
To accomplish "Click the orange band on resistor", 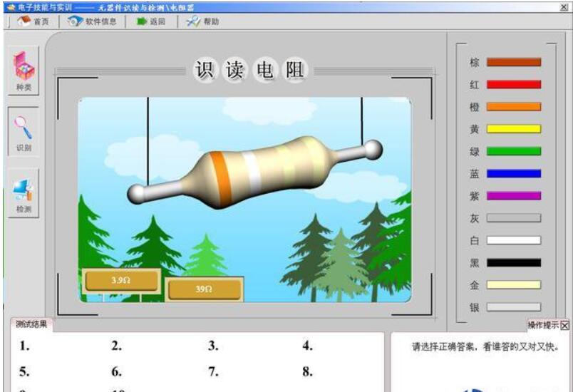I will tap(220, 179).
